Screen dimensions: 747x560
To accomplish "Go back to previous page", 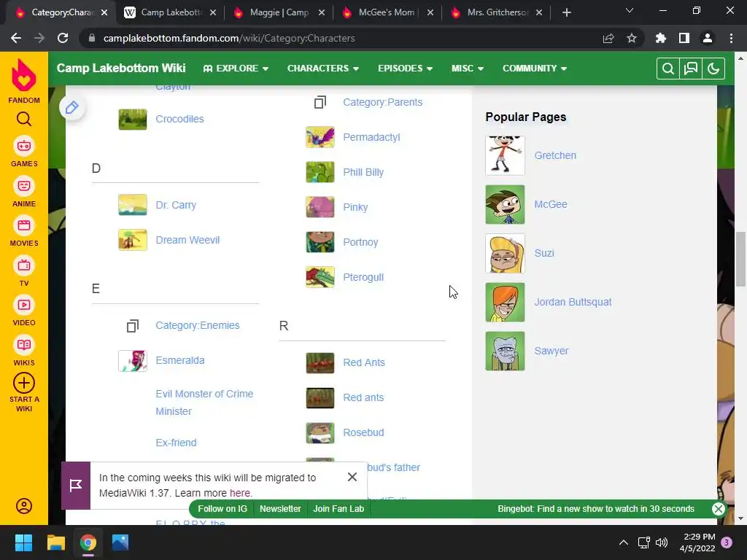I will pyautogui.click(x=16, y=38).
